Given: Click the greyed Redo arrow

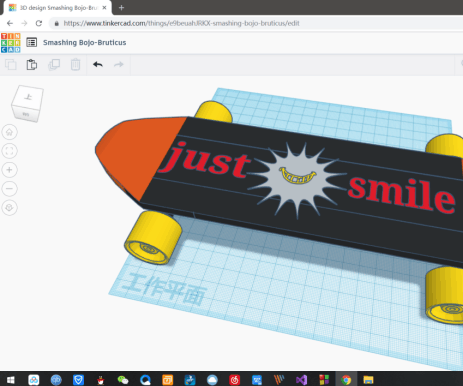Looking at the screenshot, I should tap(119, 64).
